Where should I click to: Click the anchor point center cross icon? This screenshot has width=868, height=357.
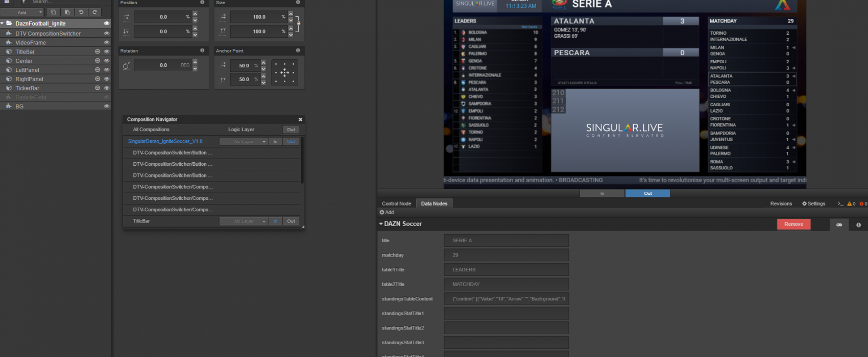(284, 72)
